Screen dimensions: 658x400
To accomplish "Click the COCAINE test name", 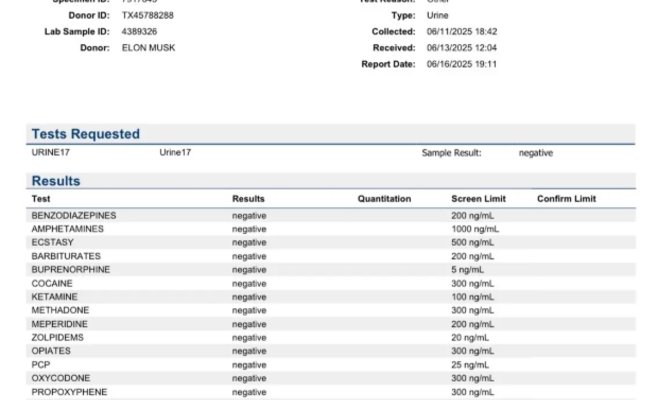I will coord(52,283).
